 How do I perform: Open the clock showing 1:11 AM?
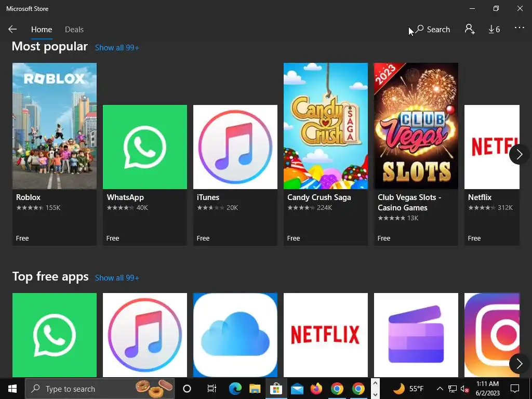[487, 389]
